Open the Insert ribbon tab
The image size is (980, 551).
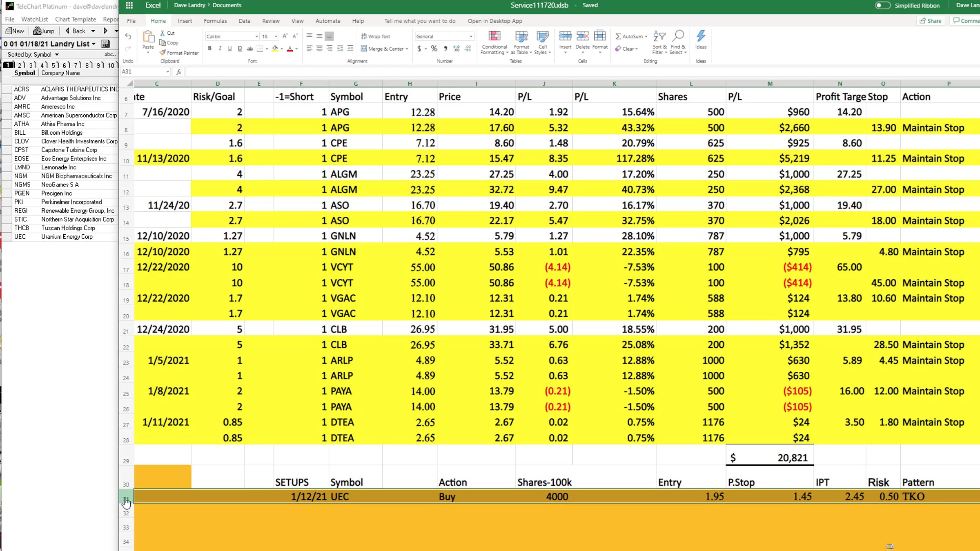185,21
